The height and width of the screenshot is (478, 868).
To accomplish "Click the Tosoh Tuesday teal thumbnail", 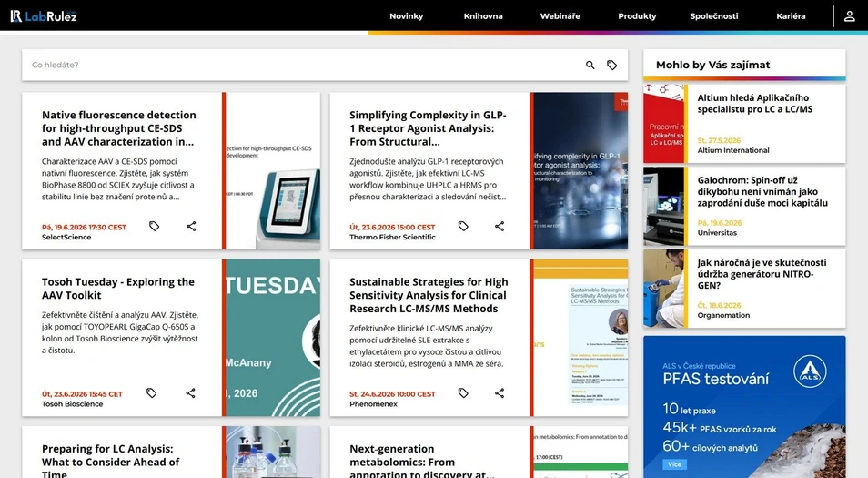I will pyautogui.click(x=273, y=338).
